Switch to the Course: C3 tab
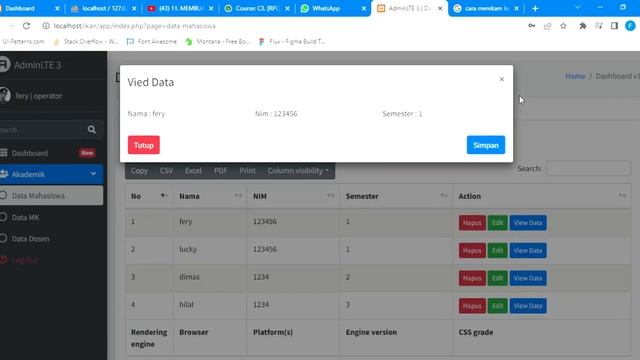 click(x=258, y=8)
